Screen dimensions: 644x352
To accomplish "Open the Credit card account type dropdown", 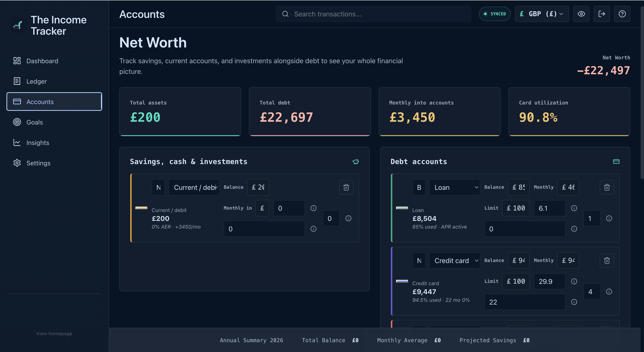I will pyautogui.click(x=454, y=260).
